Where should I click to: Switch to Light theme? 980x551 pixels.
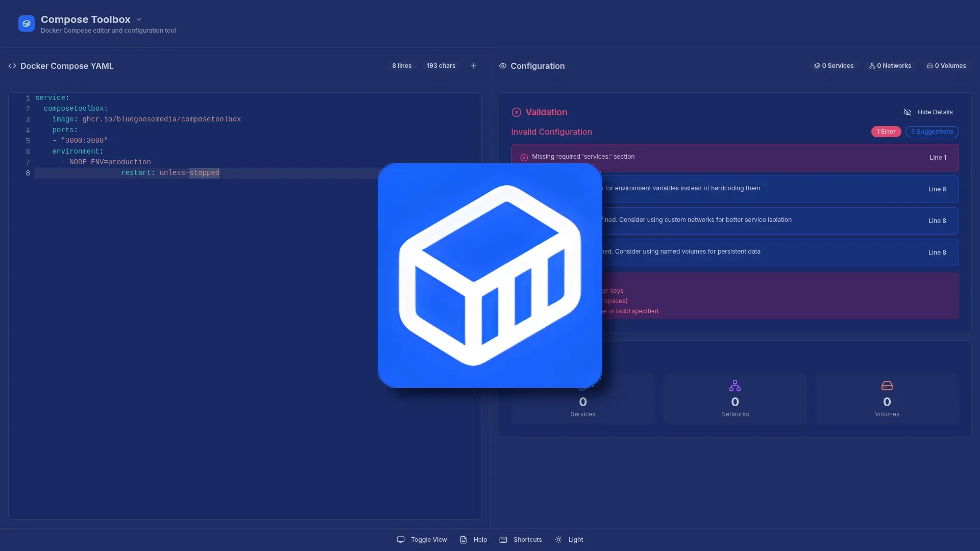tap(569, 540)
